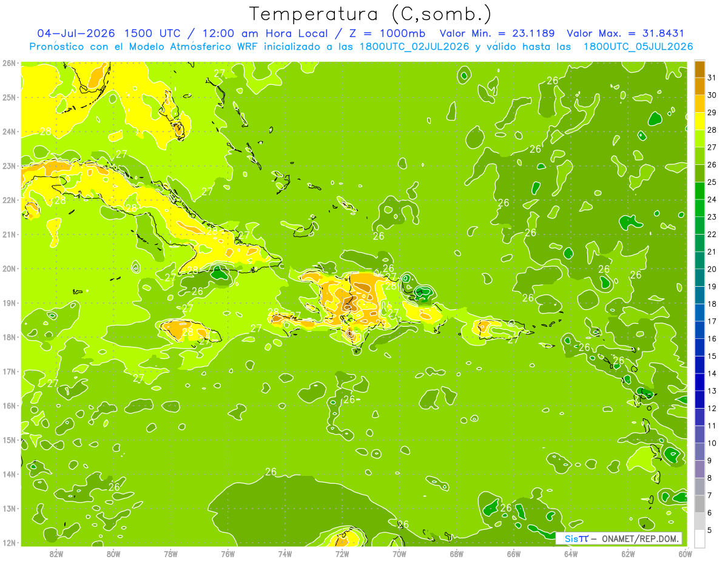Click the 68W longitude label

(457, 553)
